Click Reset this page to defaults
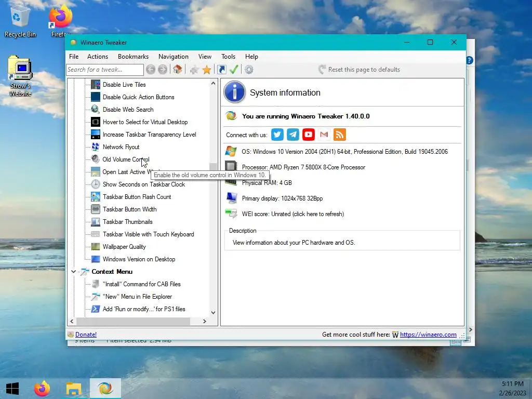This screenshot has width=532, height=399. (360, 70)
